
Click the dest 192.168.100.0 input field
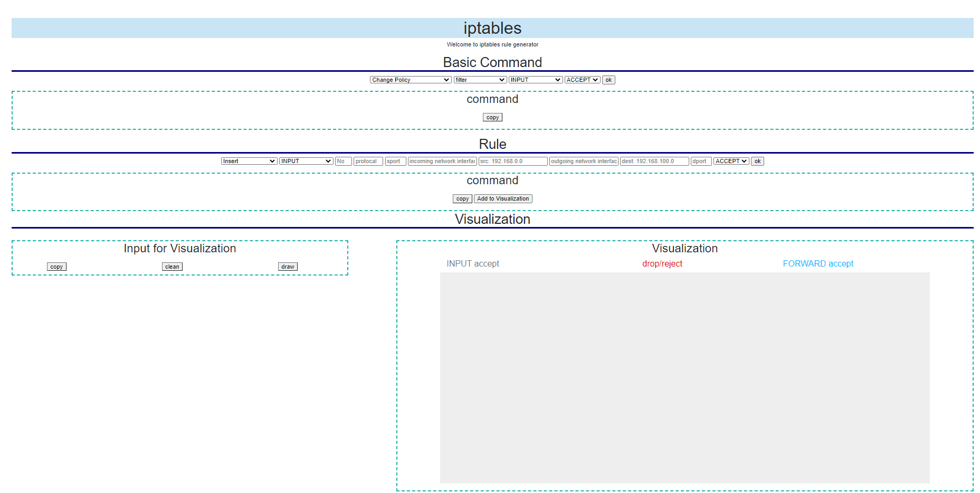tap(654, 161)
